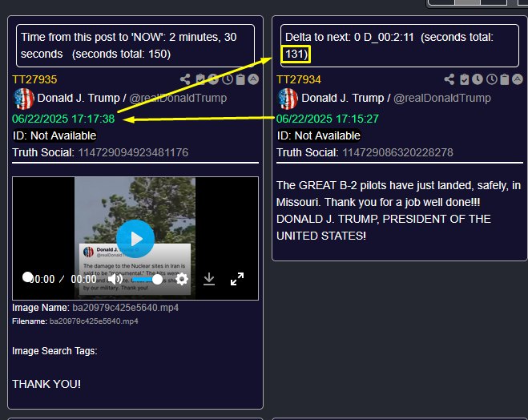Click plain clipboard icon on post TT27935
Screen dimensions: 528x420
(x=240, y=79)
